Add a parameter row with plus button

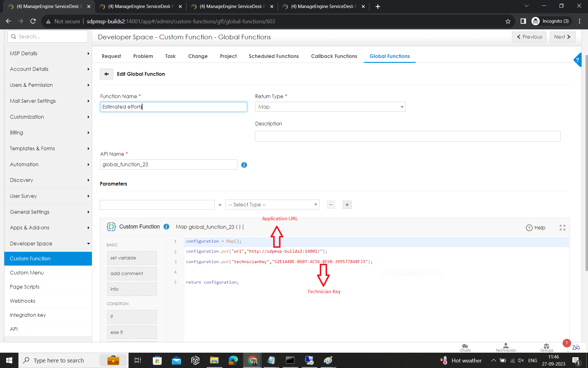tap(347, 205)
